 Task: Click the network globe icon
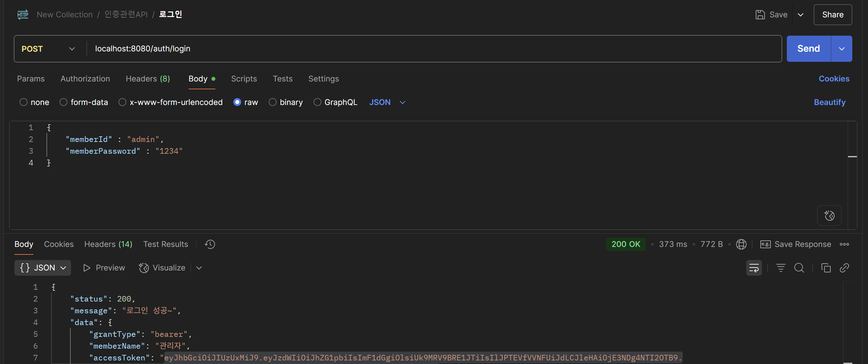(x=741, y=244)
